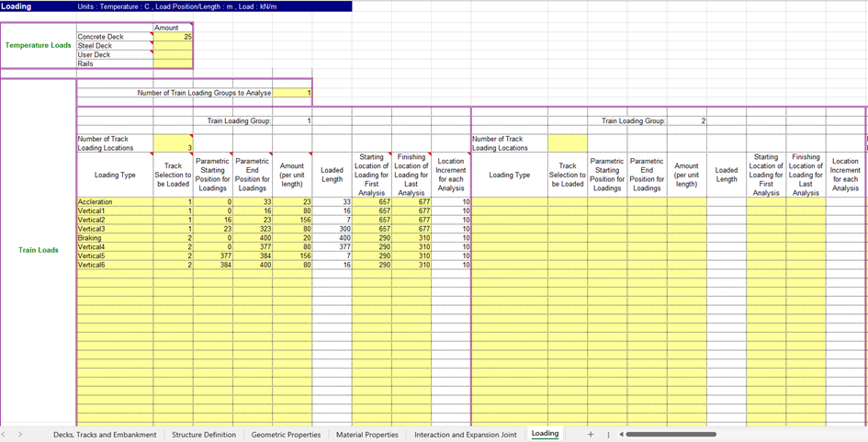Select Rails amount cell
Image resolution: width=868 pixels, height=442 pixels.
(x=173, y=63)
